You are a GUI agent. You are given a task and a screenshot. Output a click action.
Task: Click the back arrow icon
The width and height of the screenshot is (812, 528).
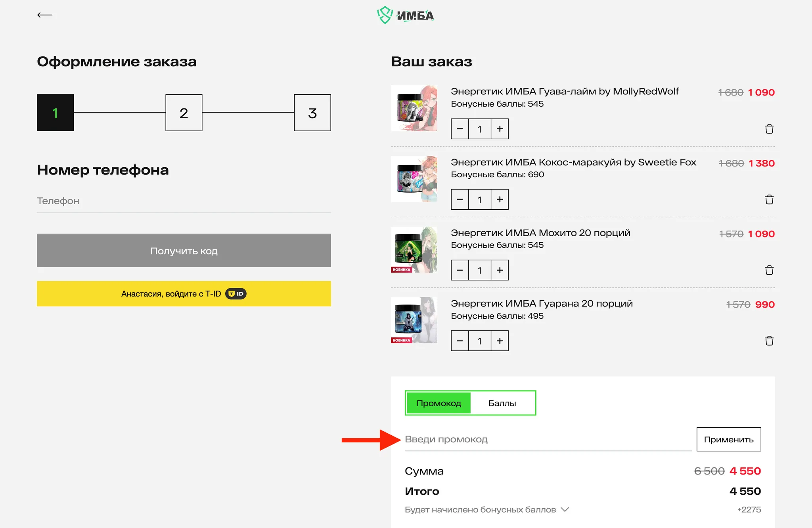(45, 15)
